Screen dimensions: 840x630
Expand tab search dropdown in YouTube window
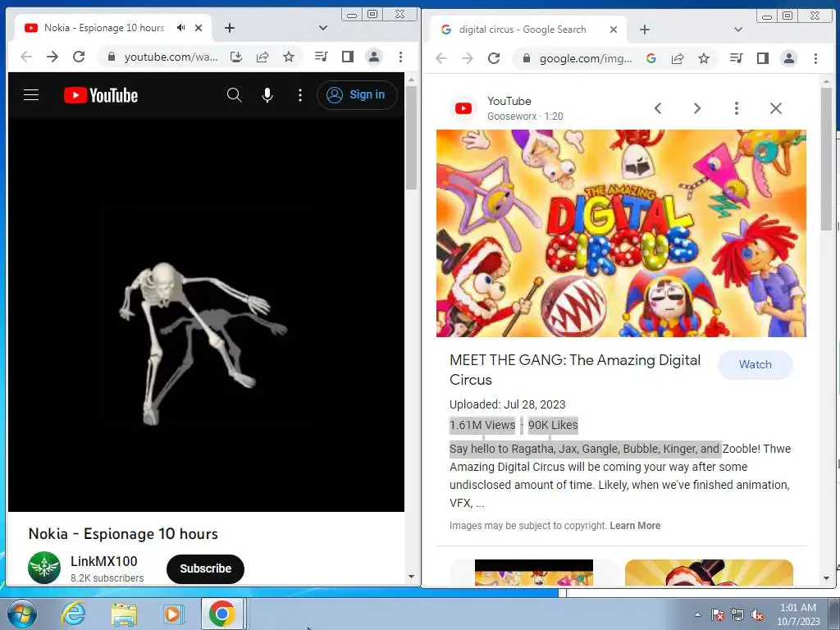point(322,28)
